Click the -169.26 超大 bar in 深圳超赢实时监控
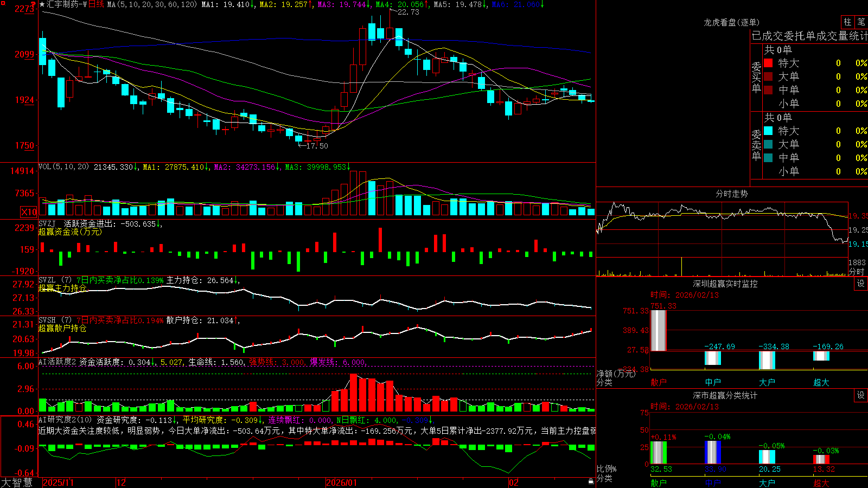868x488 pixels. [821, 356]
